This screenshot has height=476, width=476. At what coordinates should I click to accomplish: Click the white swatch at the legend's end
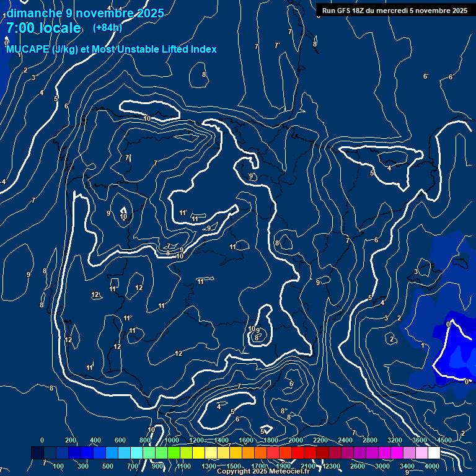coord(434,452)
